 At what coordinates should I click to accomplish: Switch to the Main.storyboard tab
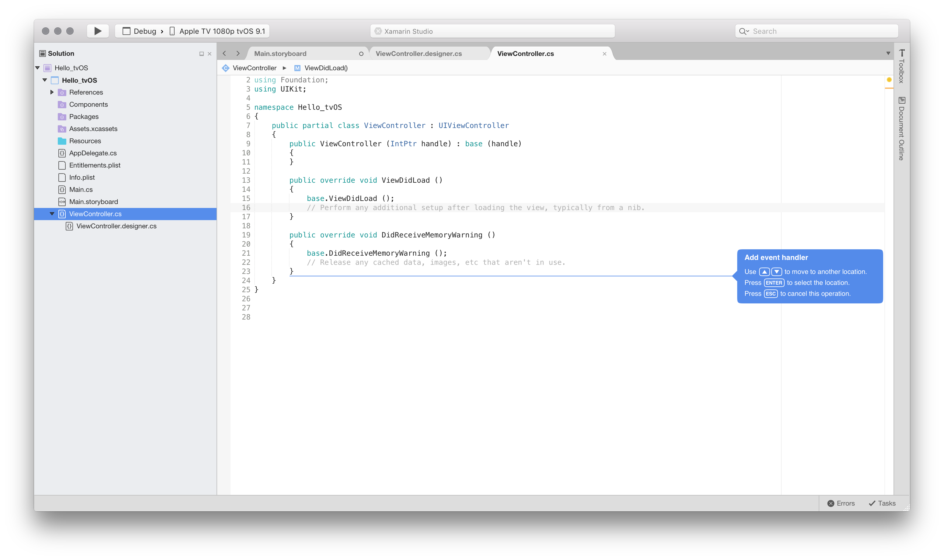tap(280, 54)
